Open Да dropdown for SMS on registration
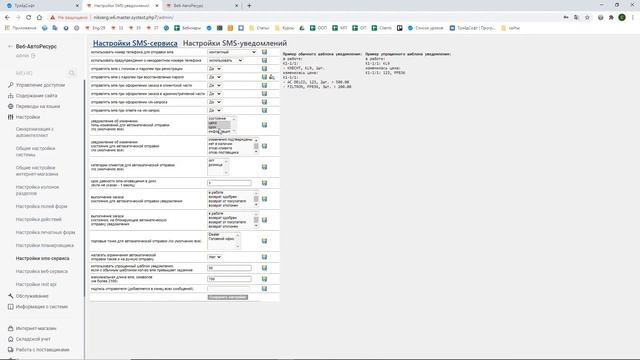 coord(215,69)
